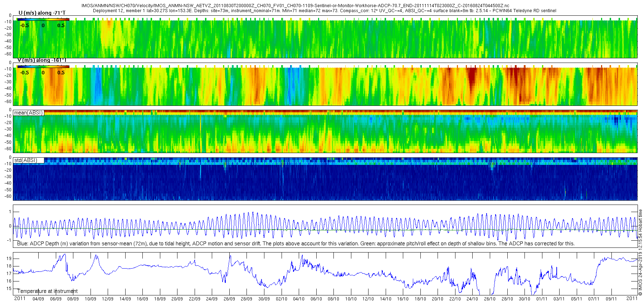Click the '28/10' date tick label

coord(507,299)
